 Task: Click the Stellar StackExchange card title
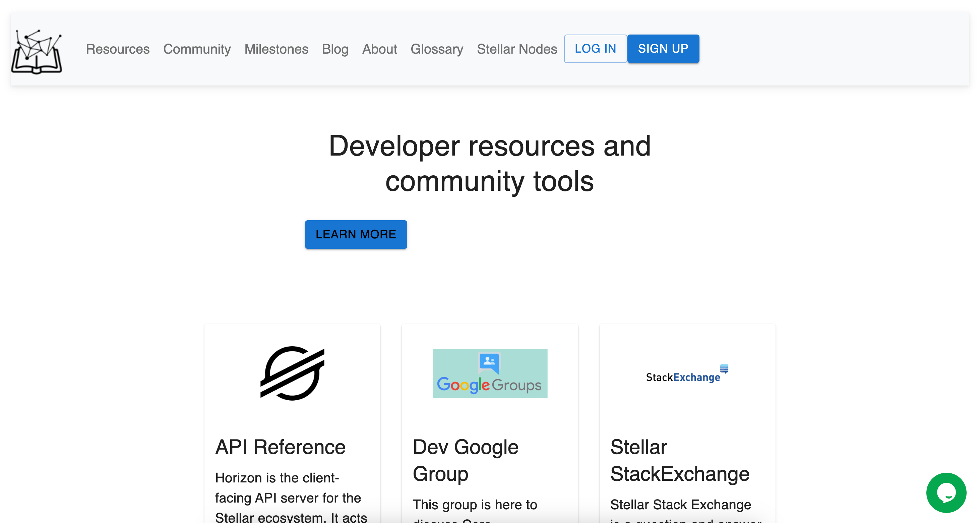pos(679,460)
